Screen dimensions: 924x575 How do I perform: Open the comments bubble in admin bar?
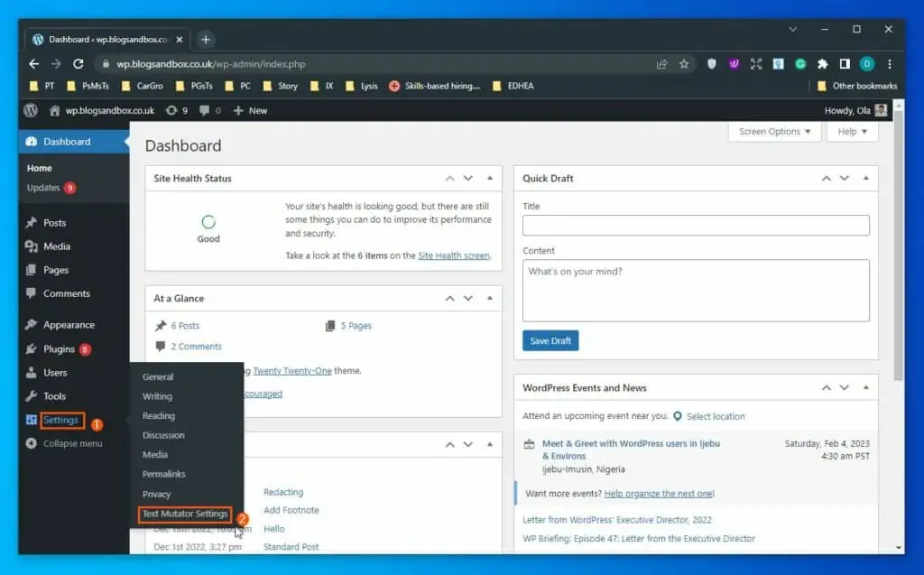pyautogui.click(x=210, y=110)
